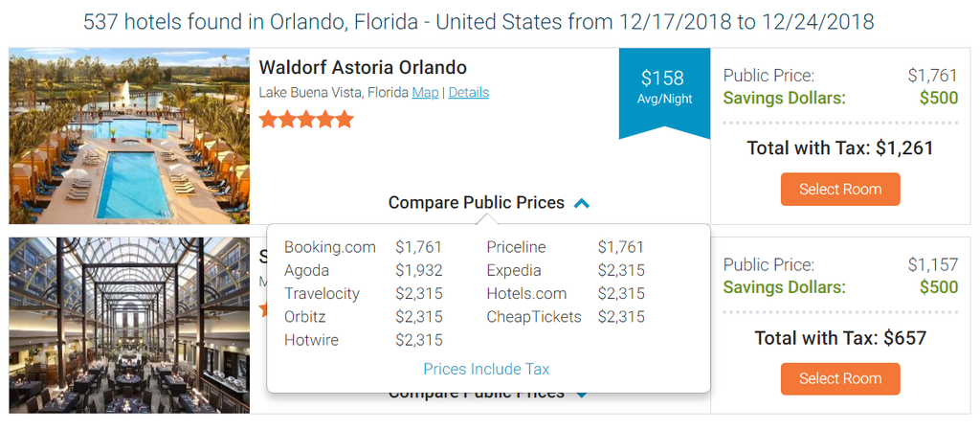This screenshot has height=430, width=980.
Task: Click the Waldorf Astoria pool photo thumbnail
Action: (129, 135)
